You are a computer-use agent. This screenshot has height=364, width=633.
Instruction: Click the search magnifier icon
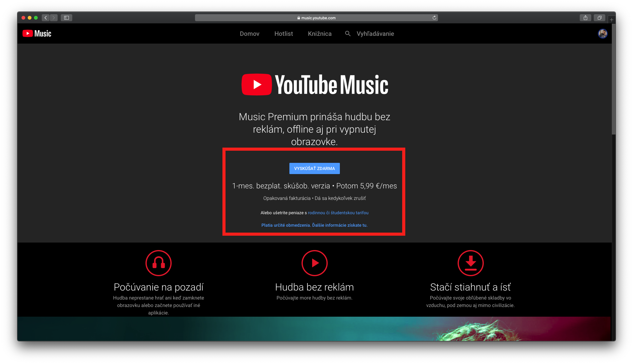pyautogui.click(x=348, y=33)
